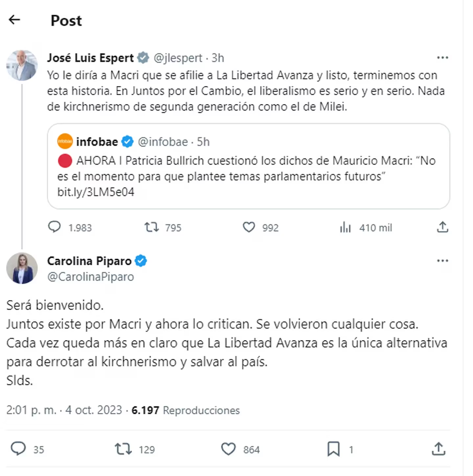This screenshot has height=476, width=473.
Task: Like José Luis Espert's post
Action: point(249,227)
